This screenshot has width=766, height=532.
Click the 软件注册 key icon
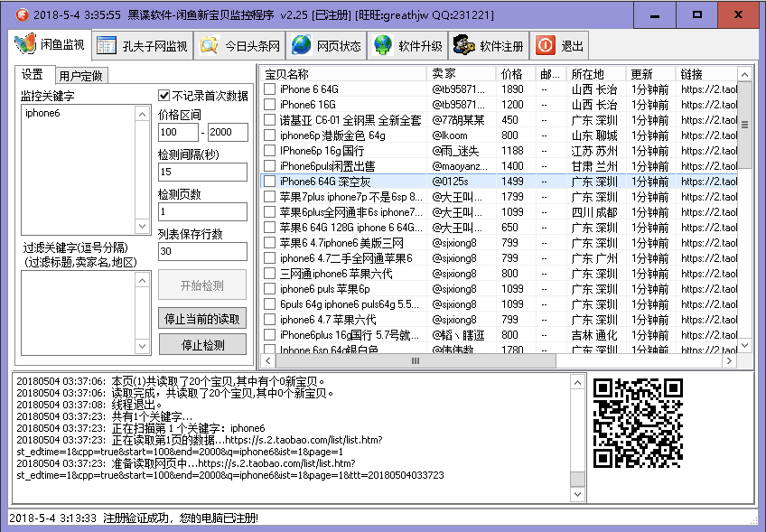(463, 45)
